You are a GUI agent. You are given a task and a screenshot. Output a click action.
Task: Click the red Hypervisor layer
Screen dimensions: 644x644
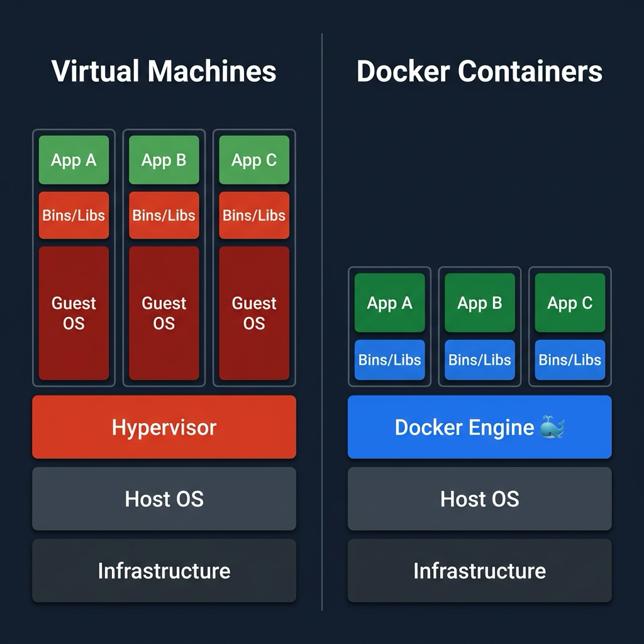pos(164,427)
